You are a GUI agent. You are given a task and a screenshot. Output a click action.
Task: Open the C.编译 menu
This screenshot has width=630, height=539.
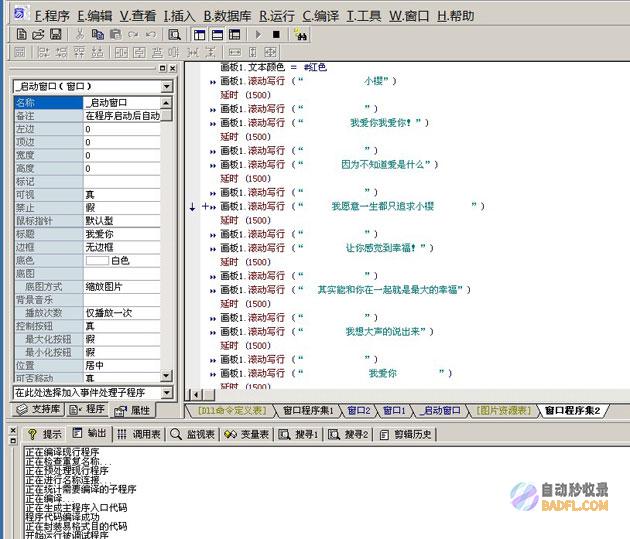321,16
